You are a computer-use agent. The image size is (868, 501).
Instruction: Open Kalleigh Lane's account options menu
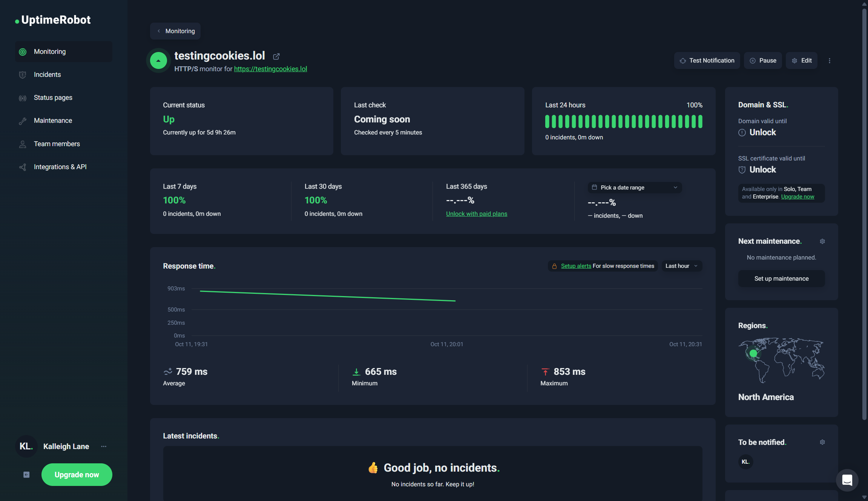(x=103, y=446)
